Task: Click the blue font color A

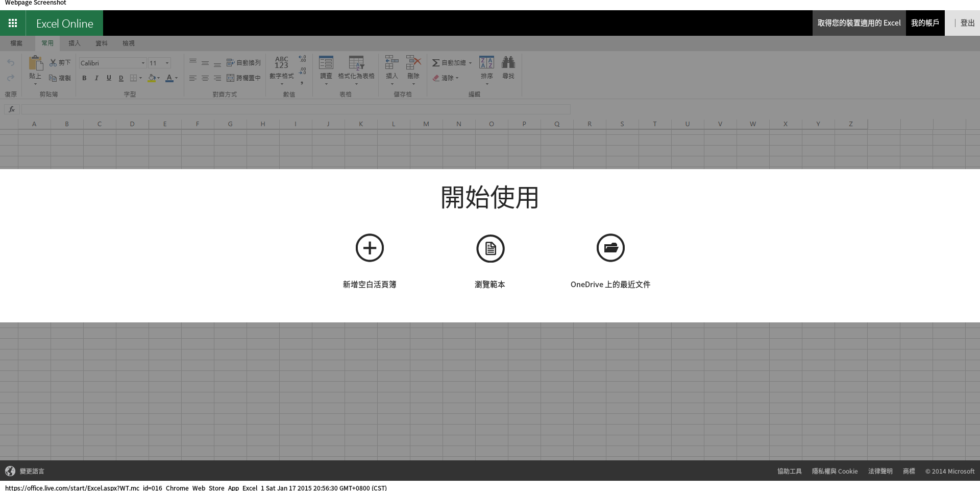Action: pos(169,78)
